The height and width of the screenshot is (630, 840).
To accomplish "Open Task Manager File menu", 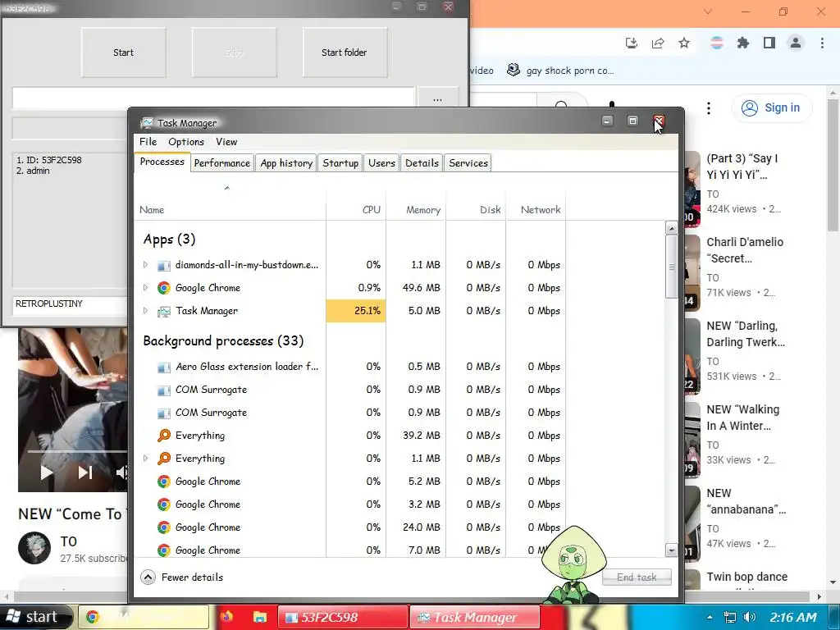I will pyautogui.click(x=148, y=141).
